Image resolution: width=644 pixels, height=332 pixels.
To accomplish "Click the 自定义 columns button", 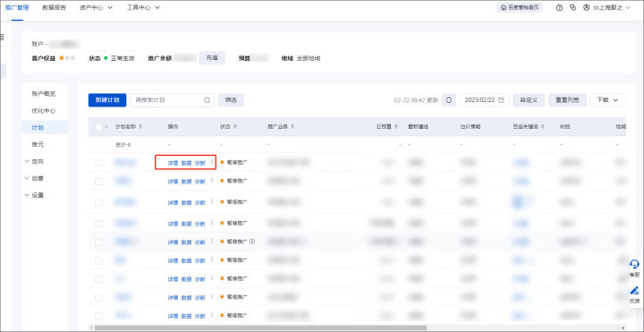I will [x=529, y=100].
